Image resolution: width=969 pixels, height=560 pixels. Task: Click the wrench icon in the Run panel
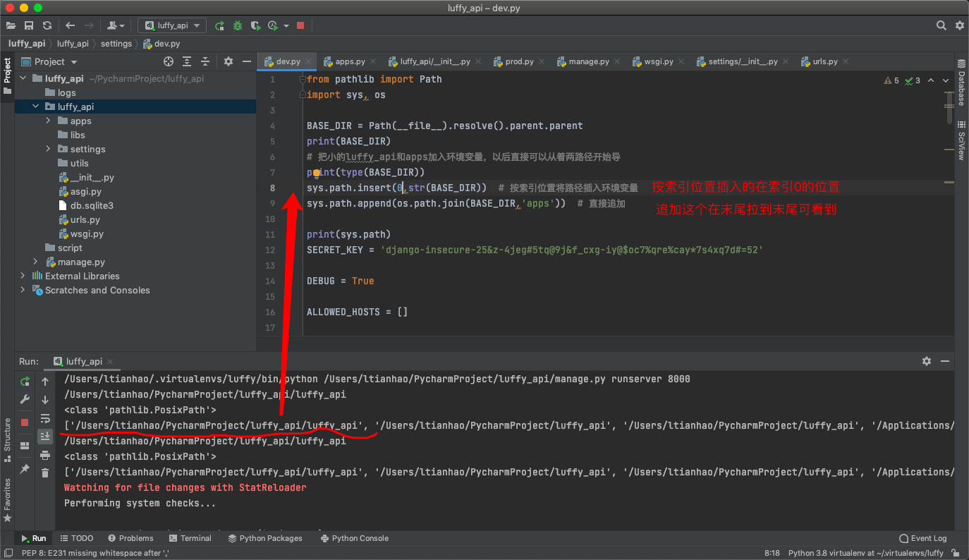pyautogui.click(x=25, y=400)
